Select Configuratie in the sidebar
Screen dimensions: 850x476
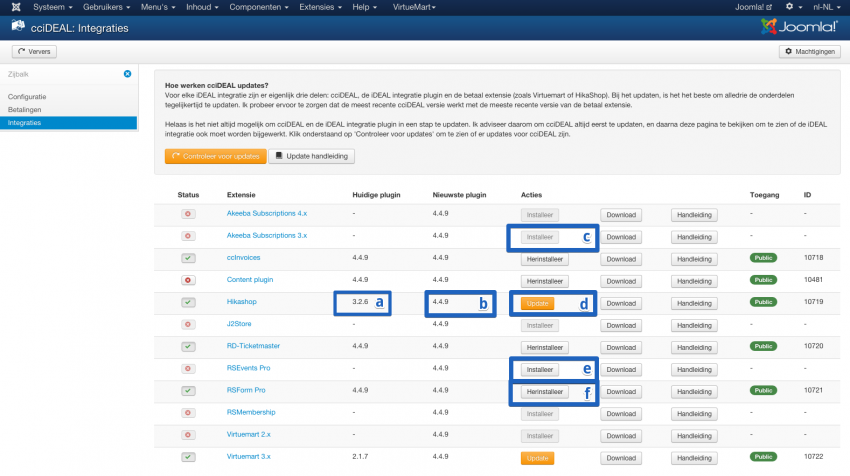coord(27,97)
